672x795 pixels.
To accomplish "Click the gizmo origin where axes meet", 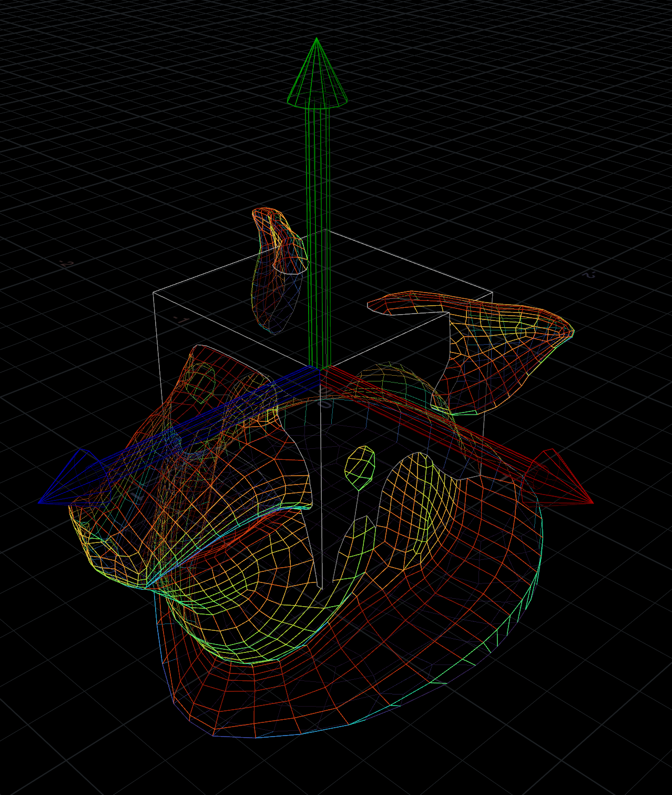I will [x=320, y=368].
